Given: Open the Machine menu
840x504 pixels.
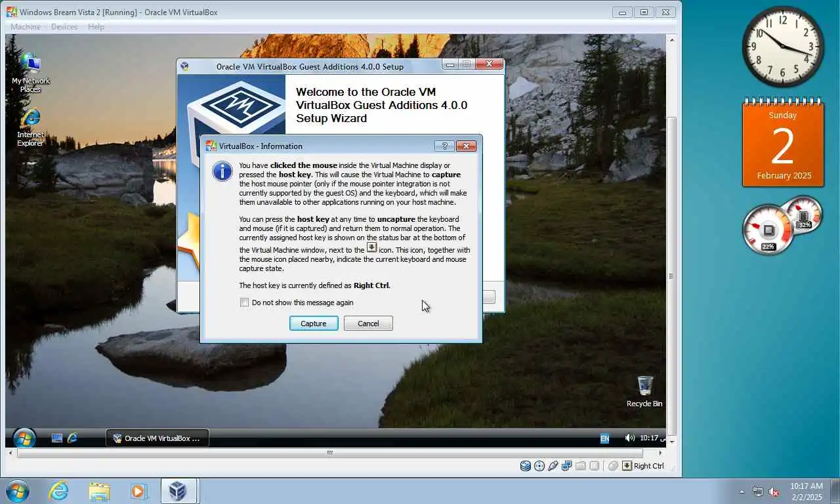Looking at the screenshot, I should coord(26,27).
